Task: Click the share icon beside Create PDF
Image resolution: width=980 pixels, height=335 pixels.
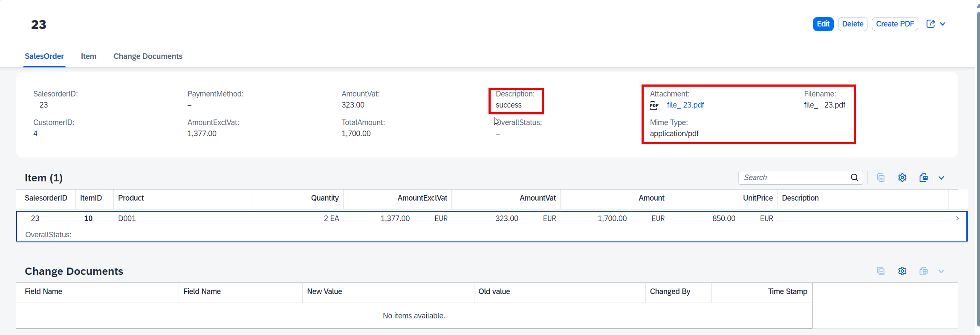Action: 931,24
